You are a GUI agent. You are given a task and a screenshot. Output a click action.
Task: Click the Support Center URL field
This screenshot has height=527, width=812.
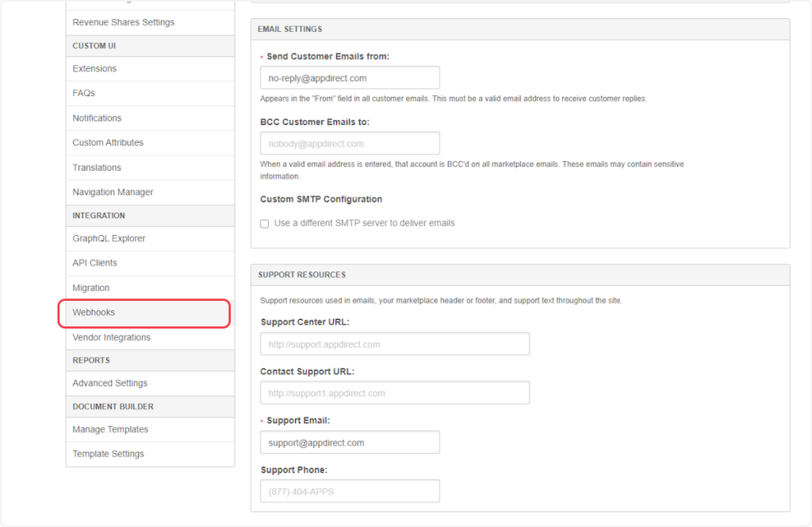(394, 344)
